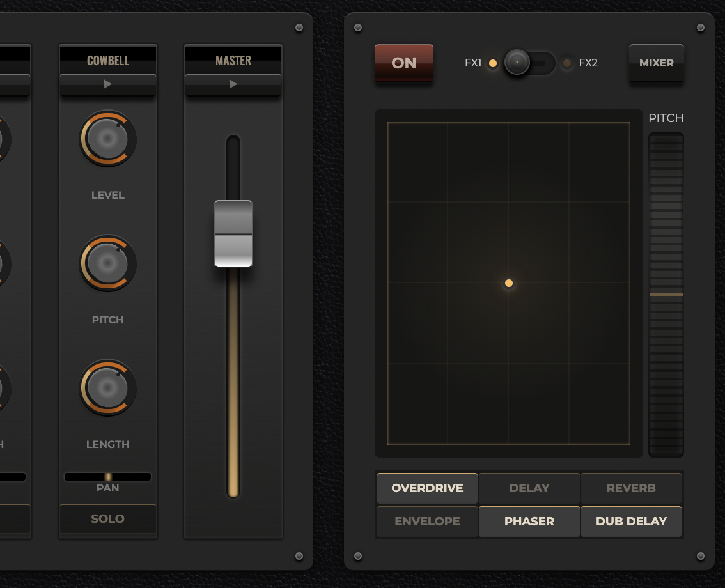Toggle the red ON power button
Image resolution: width=725 pixels, height=588 pixels.
point(404,63)
